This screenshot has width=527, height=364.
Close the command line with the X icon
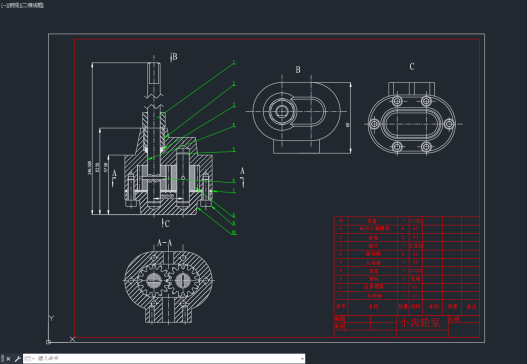(8, 359)
